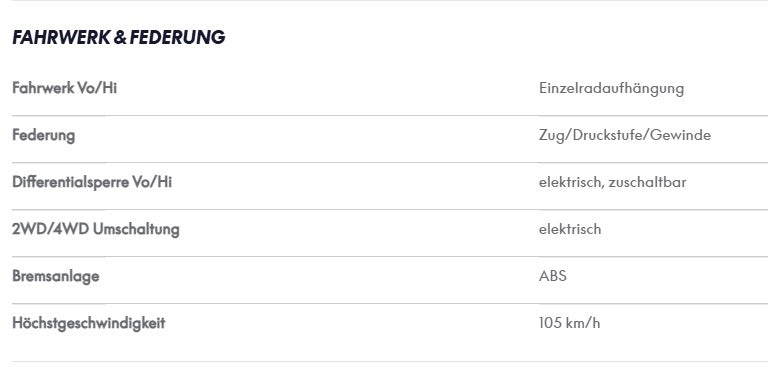Select the Fahrwerk Vo/Hi label

pos(65,88)
